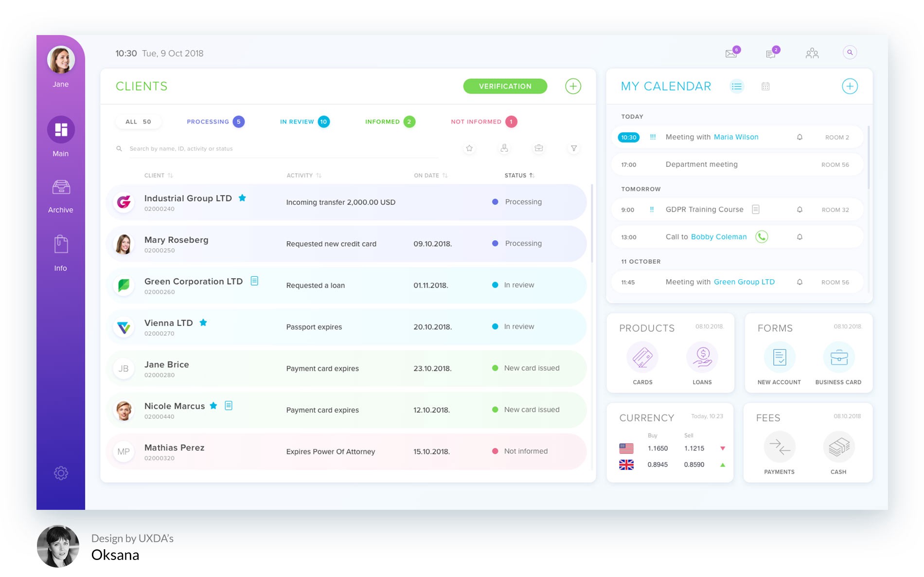Open Bobby Coleman's contact link

(x=719, y=237)
